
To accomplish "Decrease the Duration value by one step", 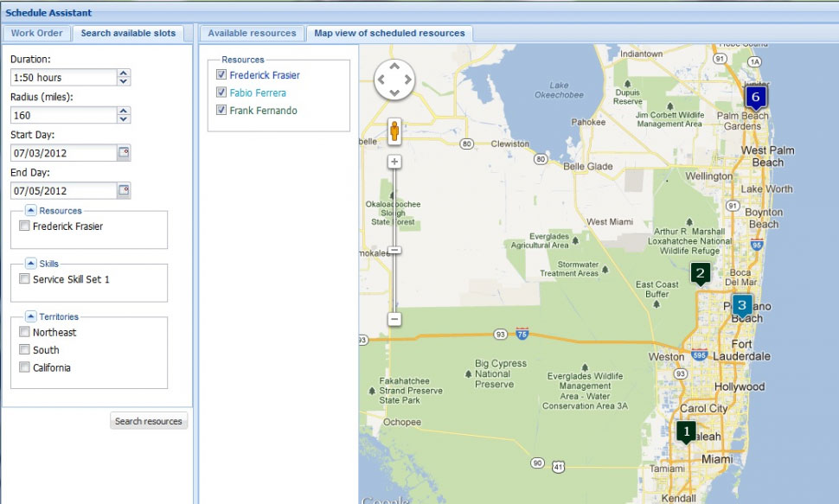I will [124, 81].
